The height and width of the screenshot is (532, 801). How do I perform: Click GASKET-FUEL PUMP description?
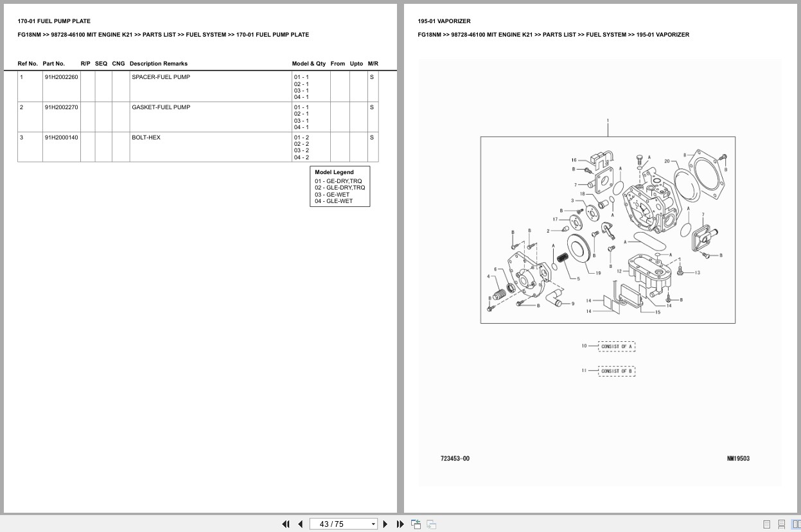coord(161,107)
